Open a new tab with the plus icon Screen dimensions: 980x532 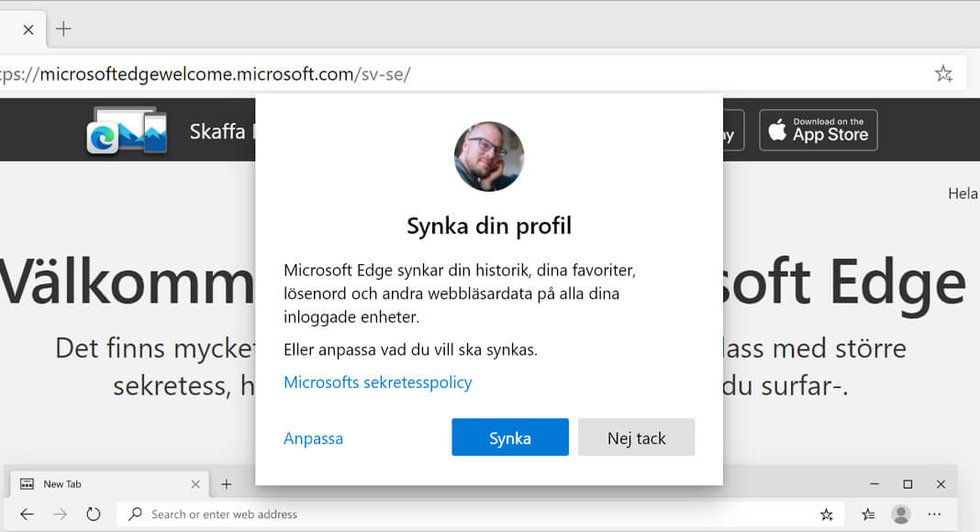63,28
